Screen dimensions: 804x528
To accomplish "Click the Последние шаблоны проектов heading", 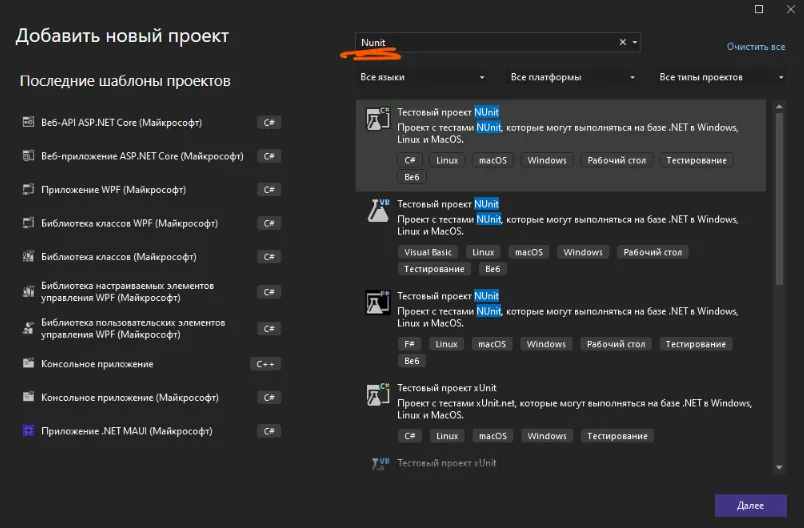I will (x=125, y=80).
